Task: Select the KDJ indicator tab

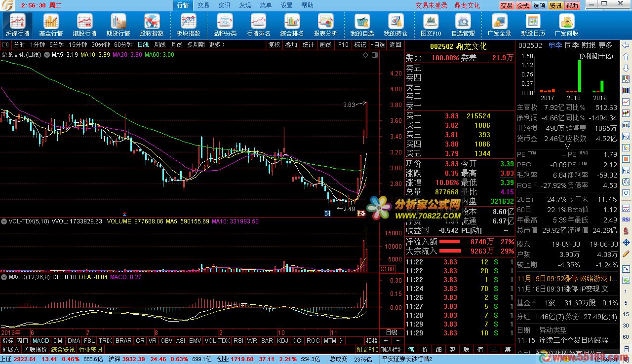Action: point(282,341)
